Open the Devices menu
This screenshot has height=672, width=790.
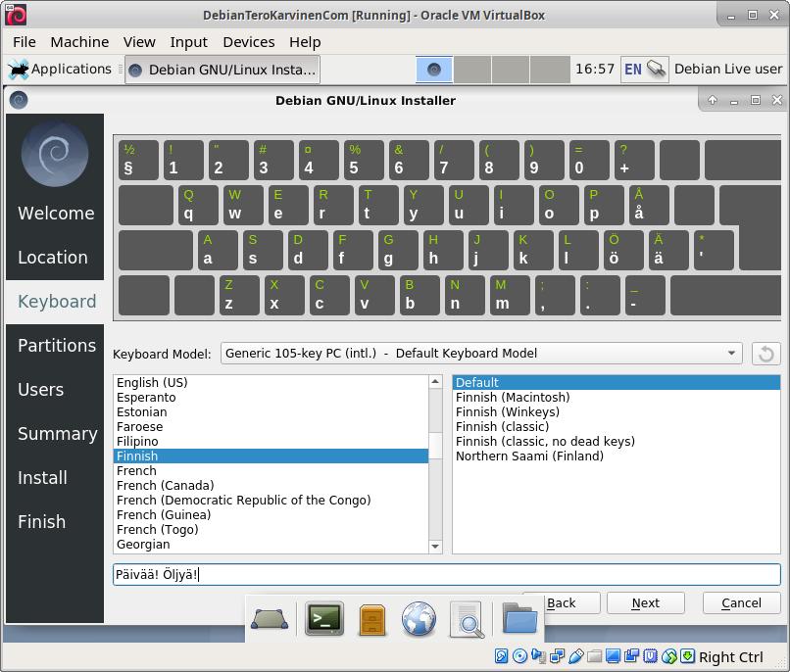click(248, 42)
